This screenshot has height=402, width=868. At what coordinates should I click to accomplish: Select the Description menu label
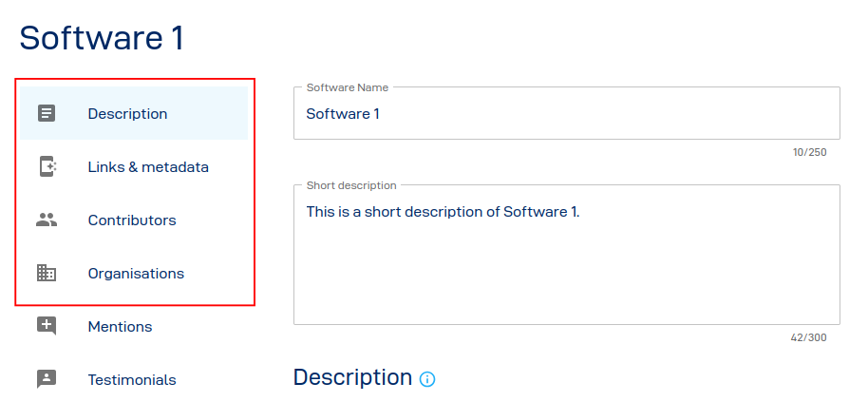point(127,114)
